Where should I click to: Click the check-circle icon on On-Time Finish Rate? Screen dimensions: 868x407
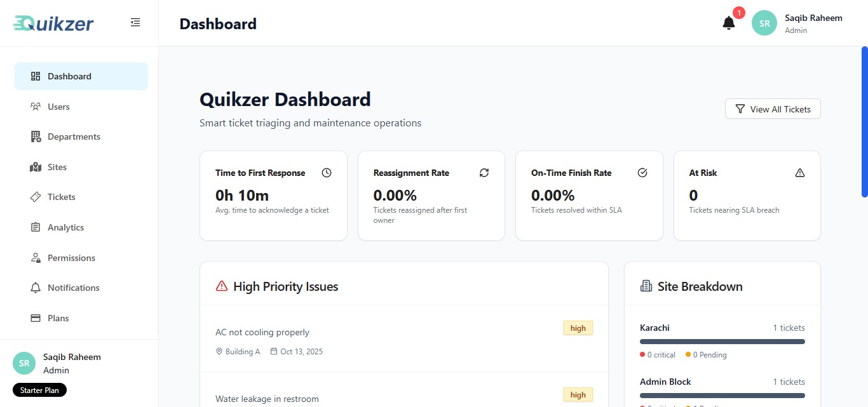[x=642, y=173]
